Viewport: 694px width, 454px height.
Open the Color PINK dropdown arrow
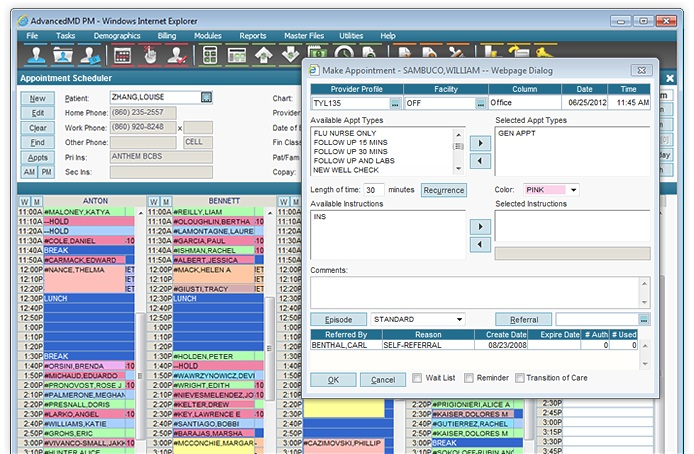(x=573, y=190)
